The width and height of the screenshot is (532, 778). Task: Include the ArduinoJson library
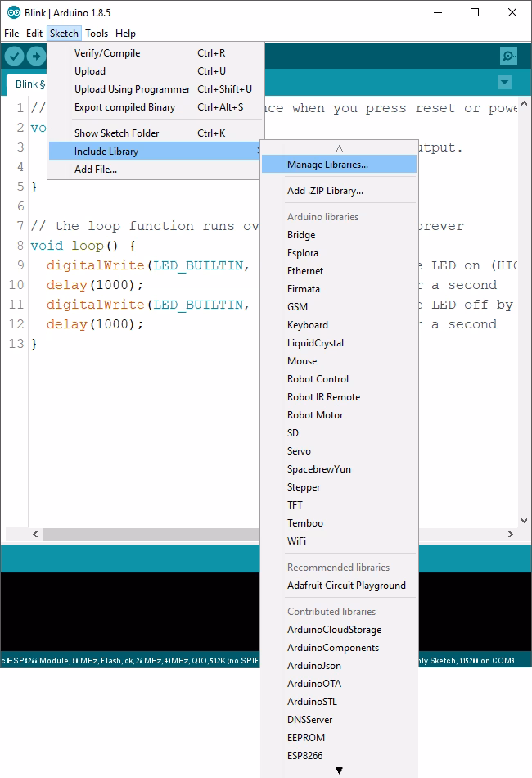[x=339, y=666]
